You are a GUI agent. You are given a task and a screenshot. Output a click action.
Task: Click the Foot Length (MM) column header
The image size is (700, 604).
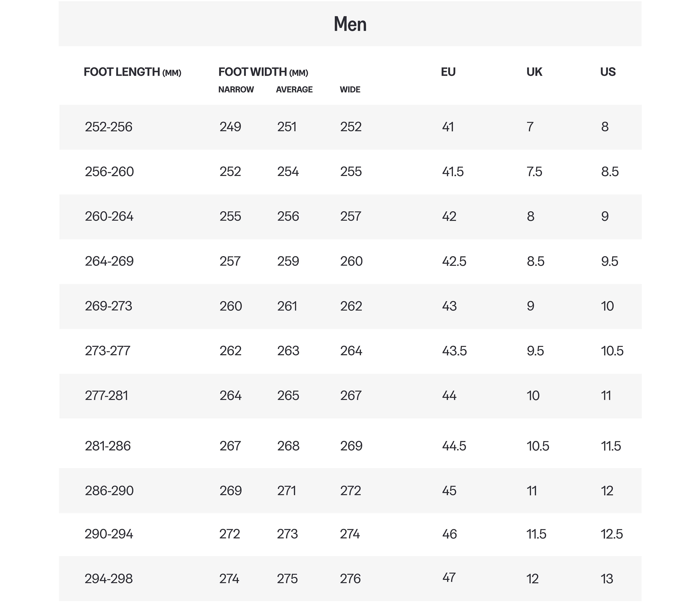(x=132, y=72)
